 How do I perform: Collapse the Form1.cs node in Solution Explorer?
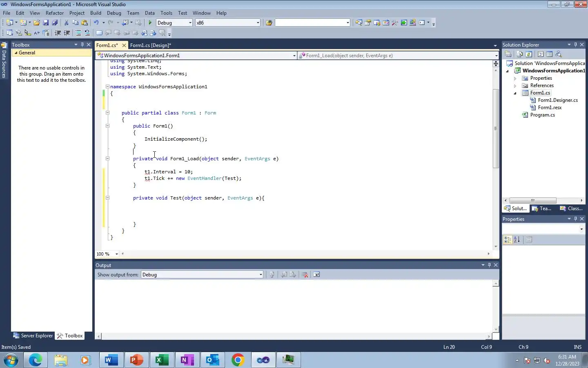tap(515, 93)
